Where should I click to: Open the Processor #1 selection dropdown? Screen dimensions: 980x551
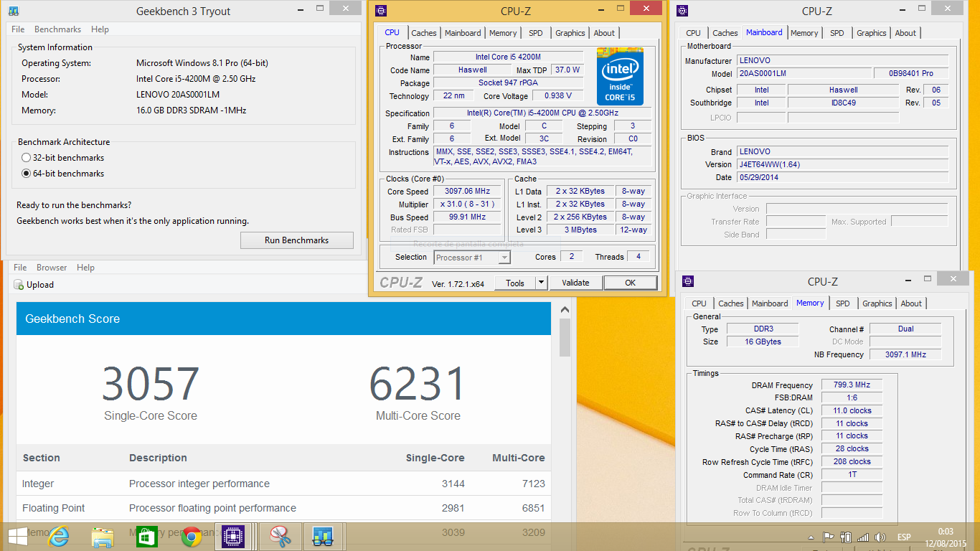point(472,258)
